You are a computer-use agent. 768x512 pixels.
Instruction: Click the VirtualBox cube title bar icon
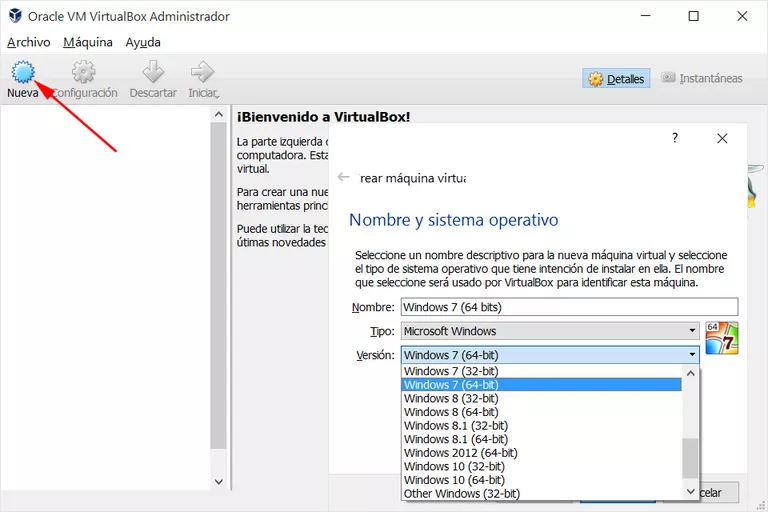15,16
